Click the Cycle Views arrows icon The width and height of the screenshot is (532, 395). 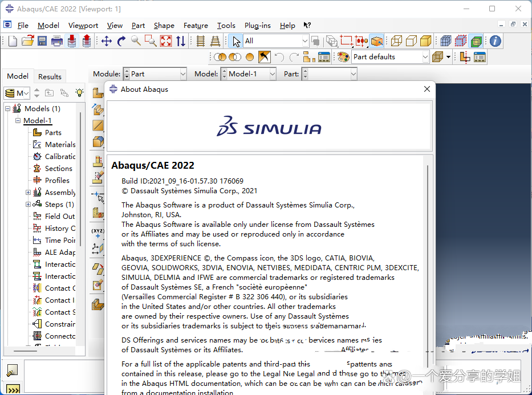pos(181,42)
